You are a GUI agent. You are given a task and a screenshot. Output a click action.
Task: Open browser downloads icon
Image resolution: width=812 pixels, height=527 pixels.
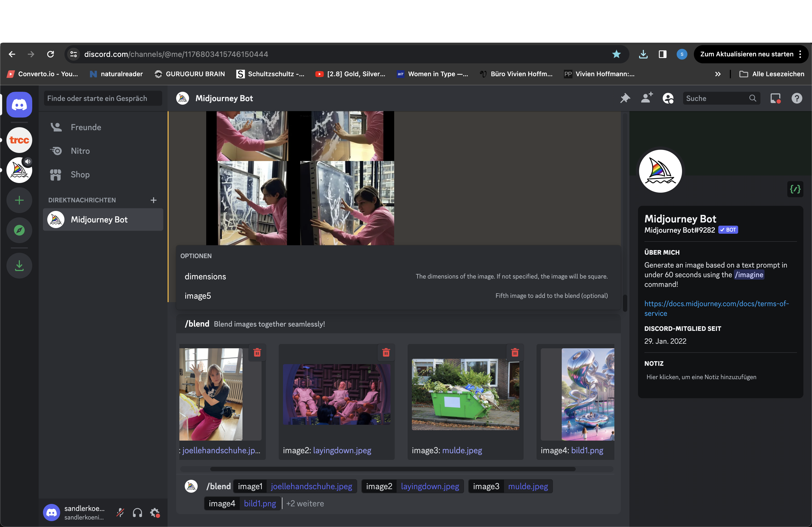click(643, 54)
